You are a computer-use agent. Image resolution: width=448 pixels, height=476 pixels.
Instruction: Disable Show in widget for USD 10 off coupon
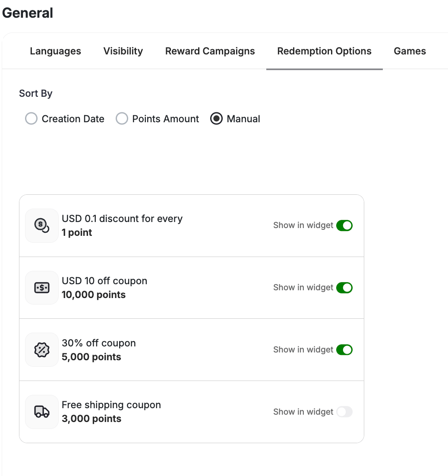(344, 288)
